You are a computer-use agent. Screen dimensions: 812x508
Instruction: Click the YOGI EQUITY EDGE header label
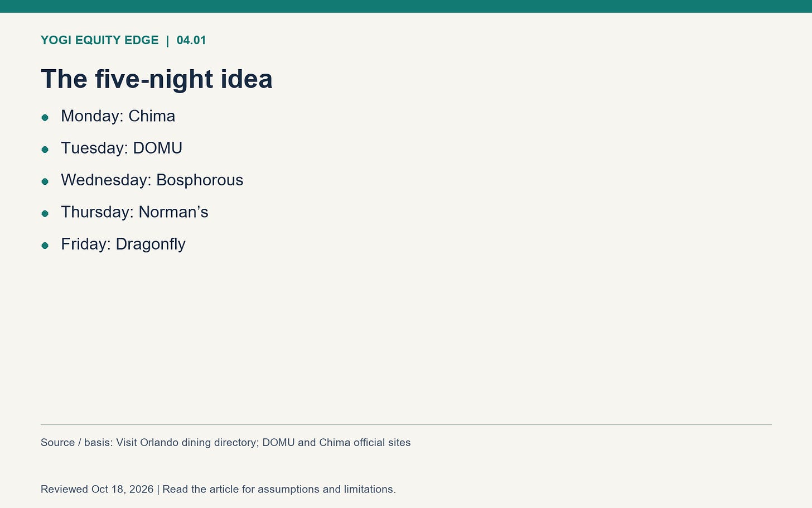coord(100,40)
